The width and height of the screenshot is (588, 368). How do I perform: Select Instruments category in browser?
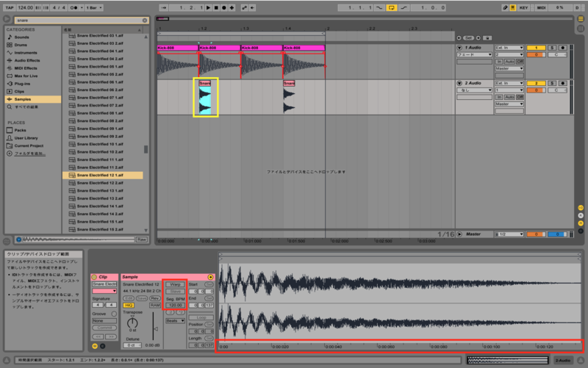26,53
